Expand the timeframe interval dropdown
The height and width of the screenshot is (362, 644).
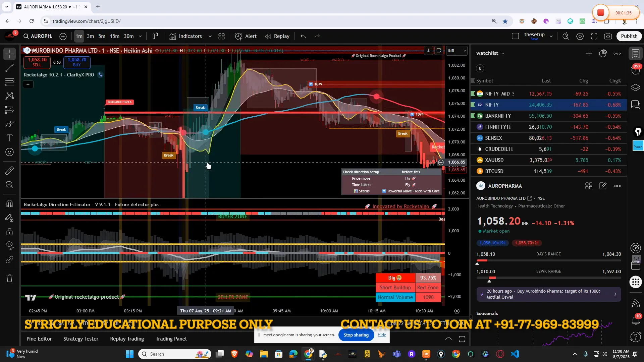[x=140, y=36]
